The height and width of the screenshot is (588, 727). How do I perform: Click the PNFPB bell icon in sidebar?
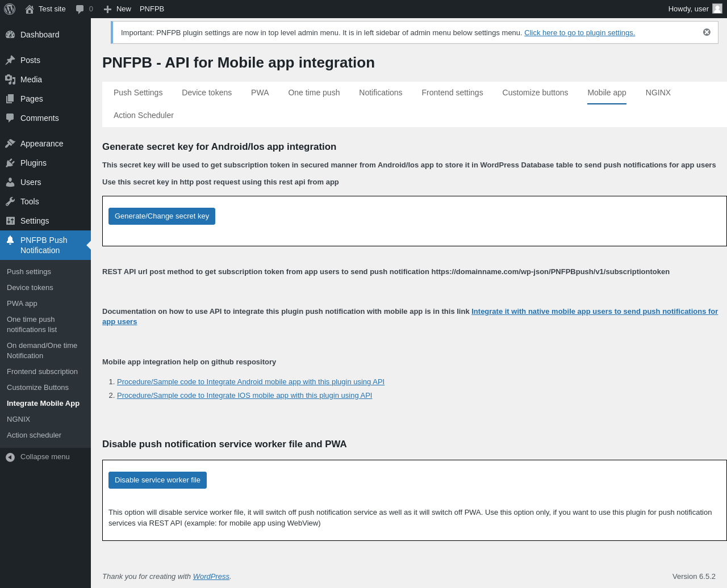tap(10, 240)
